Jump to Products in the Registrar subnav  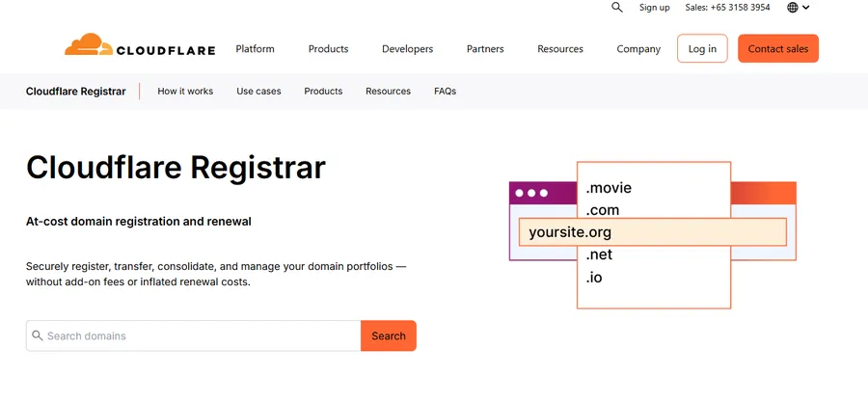pos(323,92)
